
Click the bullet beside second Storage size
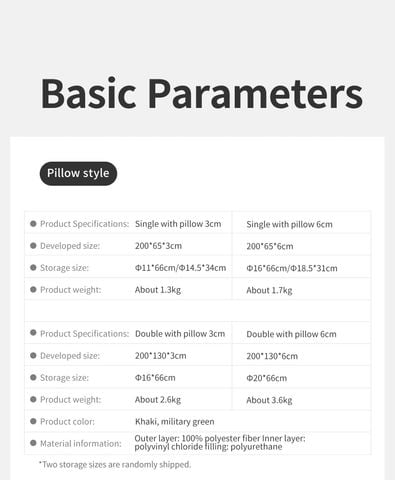pyautogui.click(x=33, y=377)
